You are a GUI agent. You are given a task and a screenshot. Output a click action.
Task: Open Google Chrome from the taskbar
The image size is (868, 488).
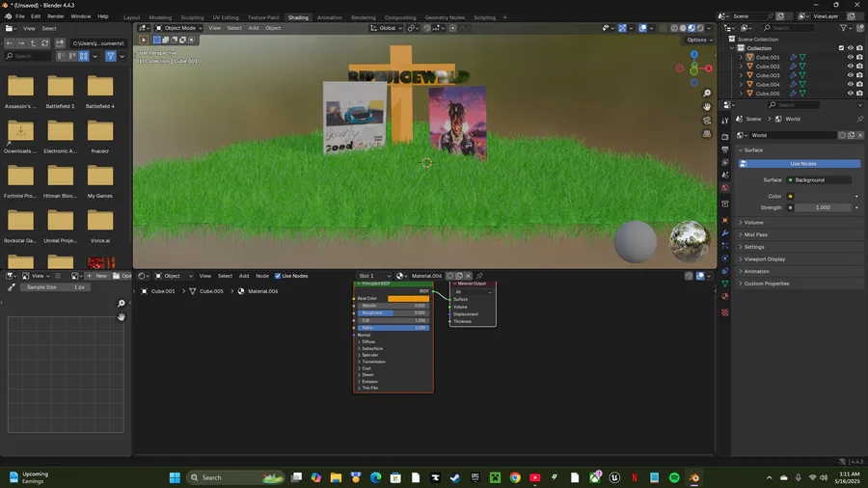[x=515, y=477]
